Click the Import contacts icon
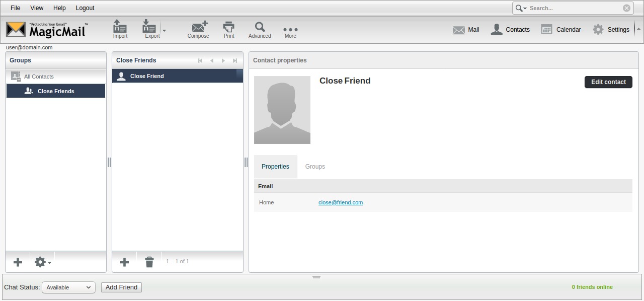644x301 pixels. pyautogui.click(x=120, y=29)
